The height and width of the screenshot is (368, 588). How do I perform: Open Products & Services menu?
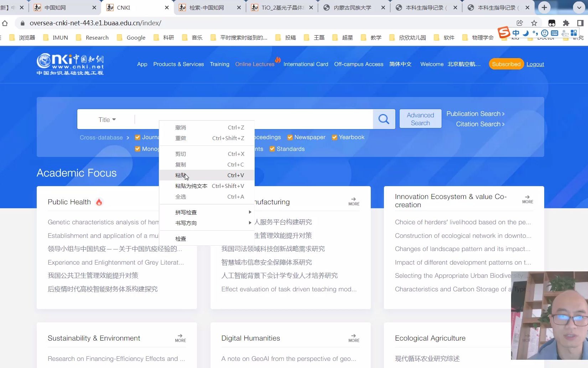tap(178, 64)
